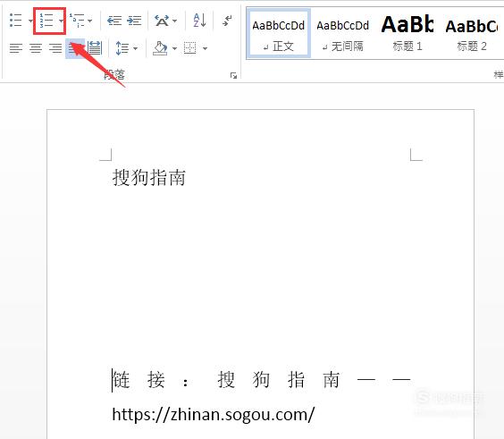Click the heading text 搜狗指南
504x439 pixels.
(x=149, y=178)
